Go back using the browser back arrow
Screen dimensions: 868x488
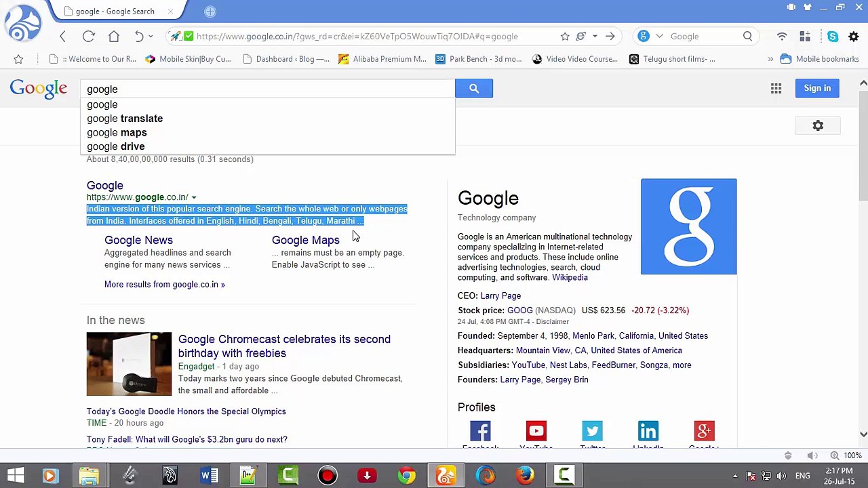[x=62, y=37]
